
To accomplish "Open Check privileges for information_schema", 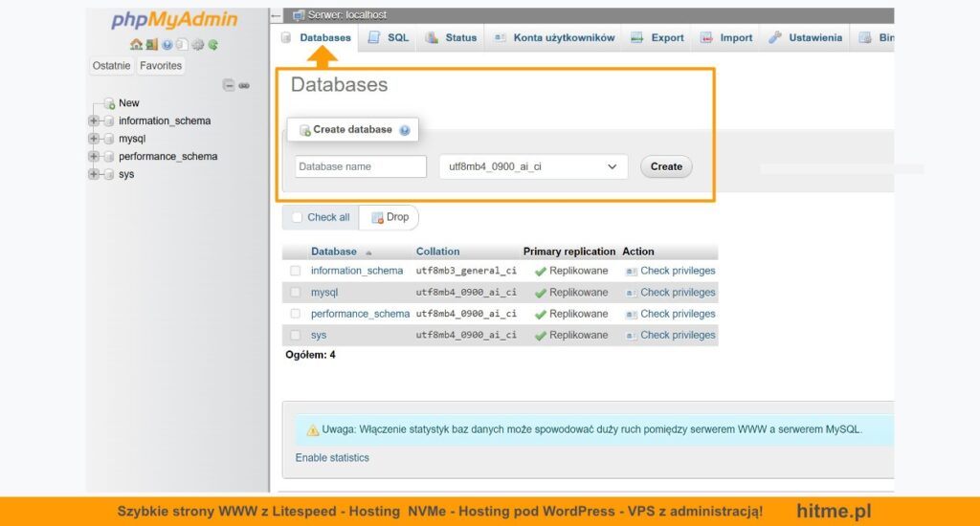I will pyautogui.click(x=678, y=271).
